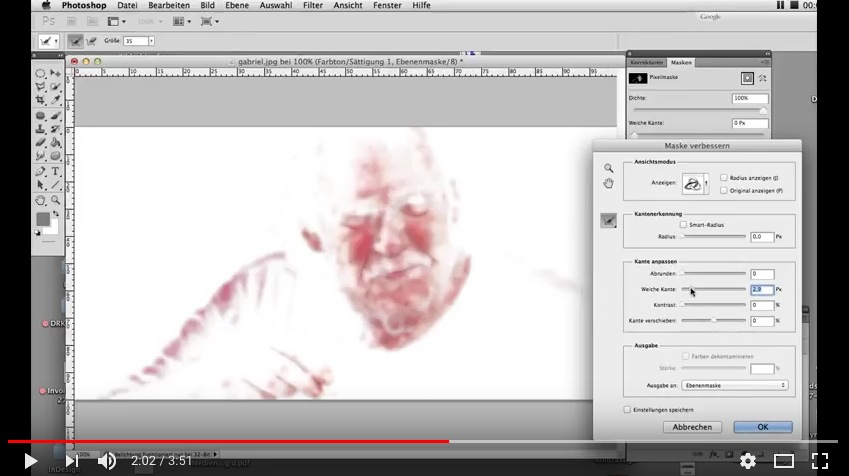849x476 pixels.
Task: Enable the Smart-Radius checkbox
Action: [x=684, y=225]
